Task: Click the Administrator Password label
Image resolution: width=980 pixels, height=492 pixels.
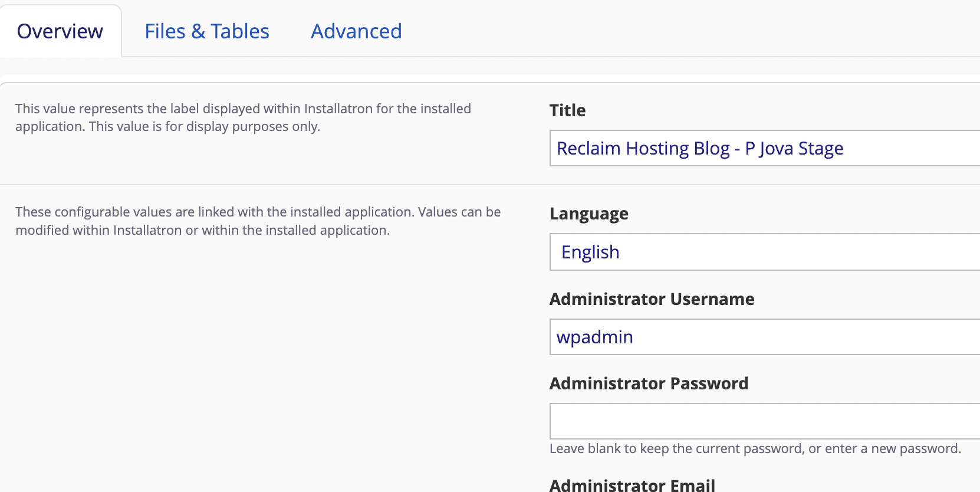Action: (x=649, y=383)
